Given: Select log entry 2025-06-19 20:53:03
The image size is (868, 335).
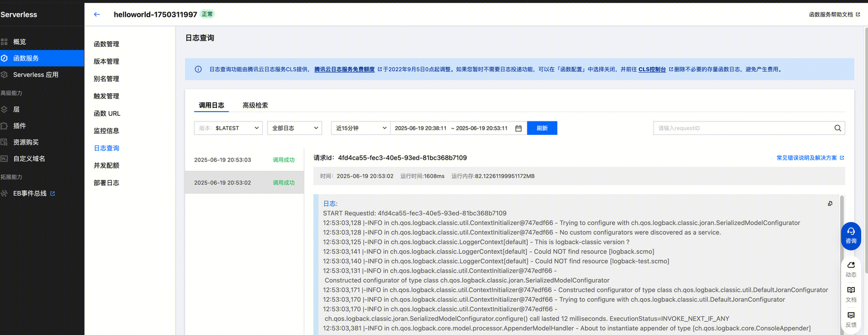Looking at the screenshot, I should coord(244,160).
